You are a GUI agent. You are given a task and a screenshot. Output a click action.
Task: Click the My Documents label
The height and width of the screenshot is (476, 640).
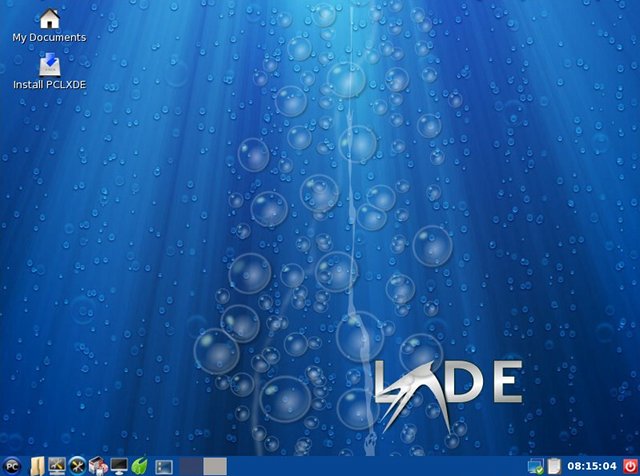click(49, 38)
